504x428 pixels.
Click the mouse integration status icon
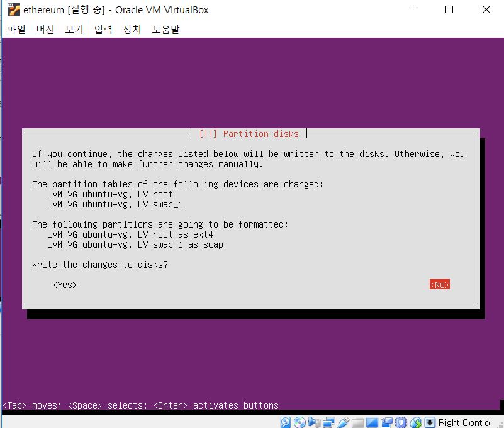click(x=416, y=422)
